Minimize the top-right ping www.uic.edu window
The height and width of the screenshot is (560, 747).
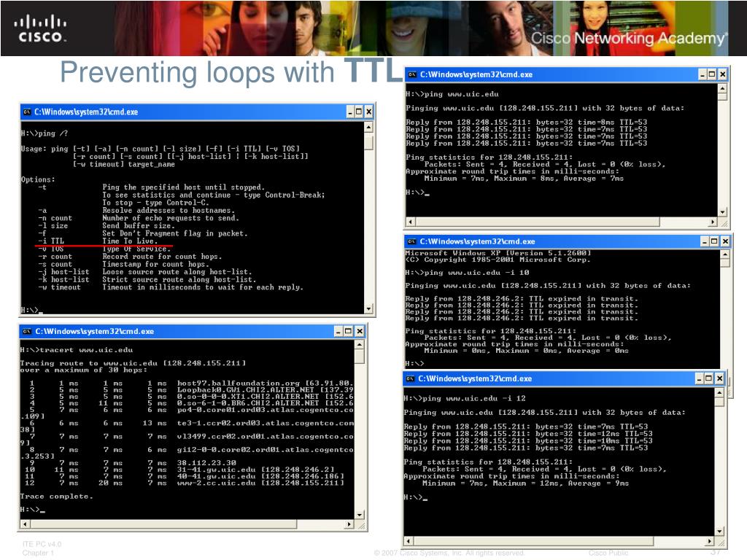point(703,74)
